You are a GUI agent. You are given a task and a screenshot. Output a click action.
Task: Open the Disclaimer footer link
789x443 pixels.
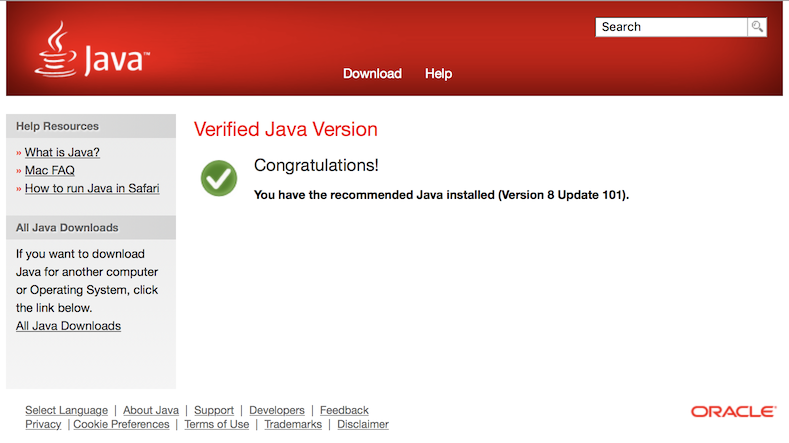pos(363,424)
